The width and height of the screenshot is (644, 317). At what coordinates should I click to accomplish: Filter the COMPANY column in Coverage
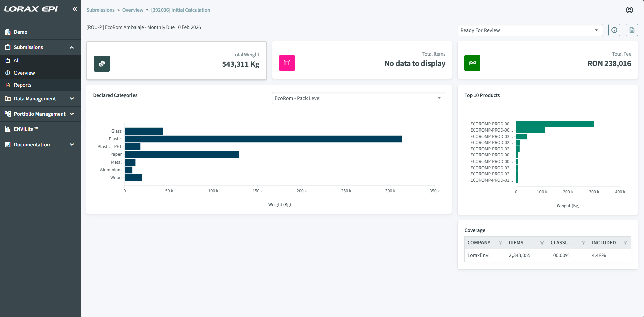click(x=500, y=243)
